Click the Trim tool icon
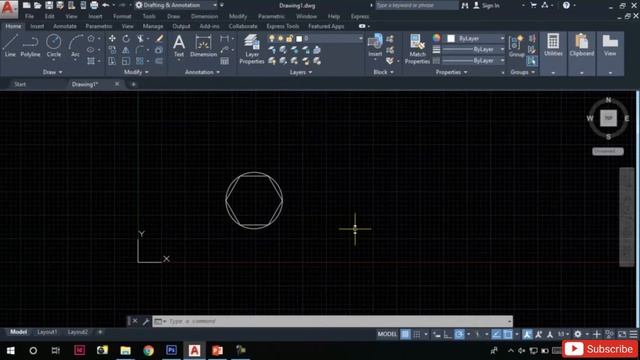This screenshot has width=640, height=360. 140,38
